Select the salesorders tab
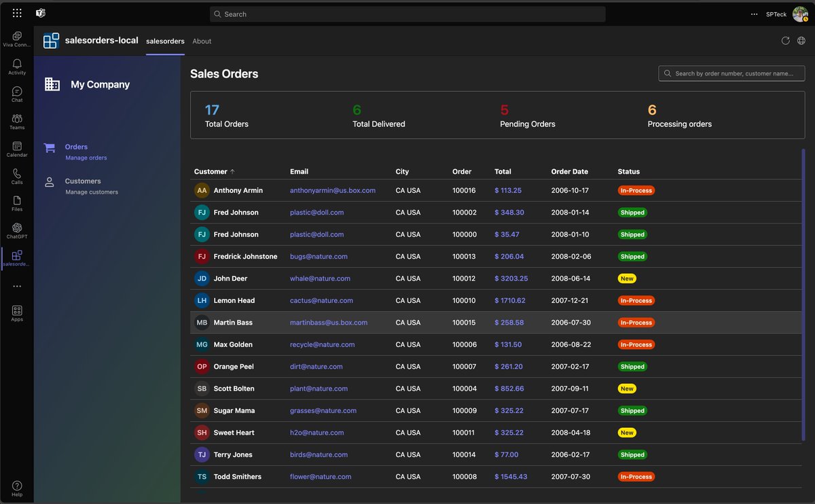Viewport: 815px width, 504px height. [x=165, y=41]
